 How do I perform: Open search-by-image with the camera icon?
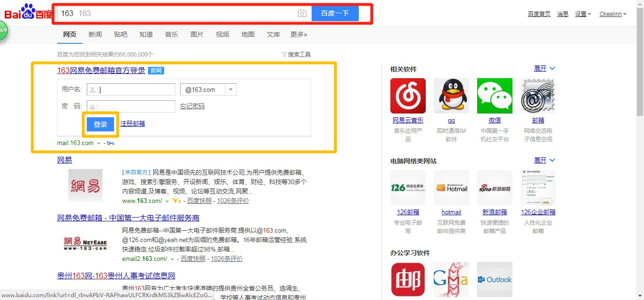[302, 13]
